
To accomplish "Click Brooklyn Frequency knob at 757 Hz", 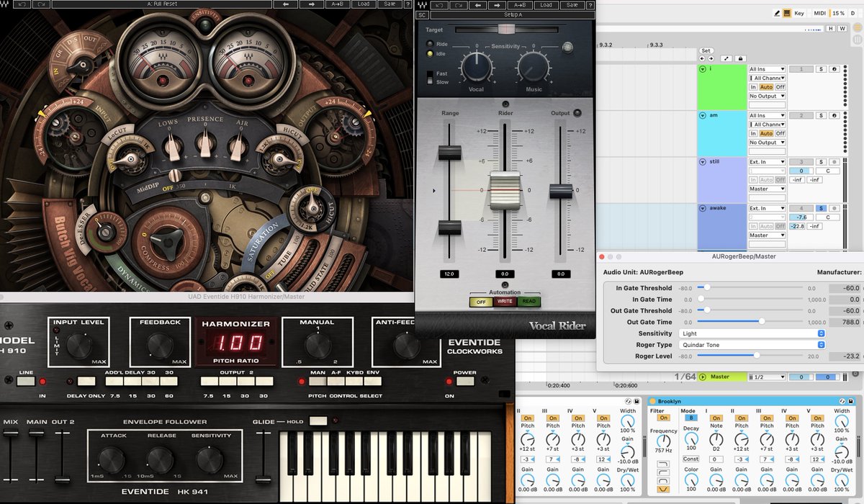I will 663,441.
